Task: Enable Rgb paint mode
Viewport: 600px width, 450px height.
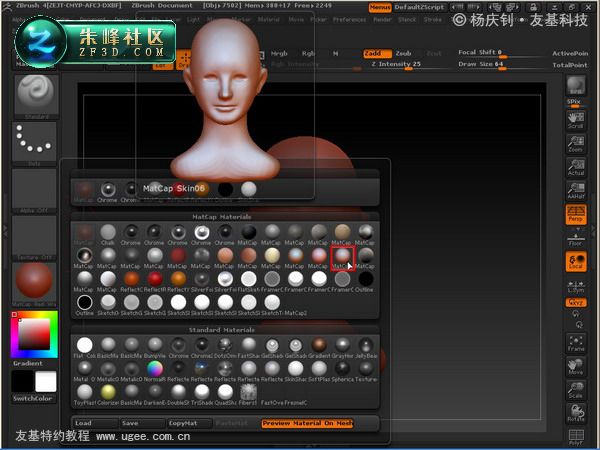Action: [x=308, y=54]
